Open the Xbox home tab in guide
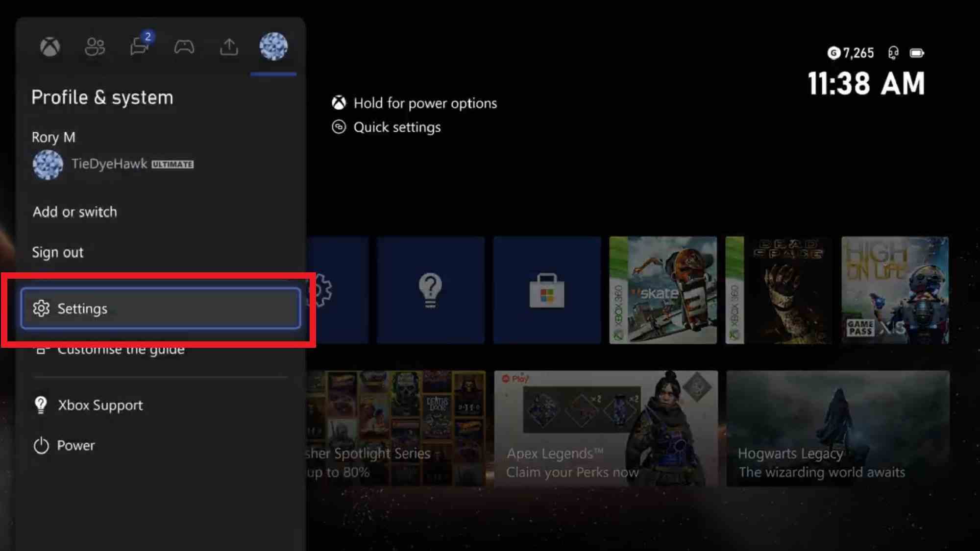 click(x=50, y=47)
